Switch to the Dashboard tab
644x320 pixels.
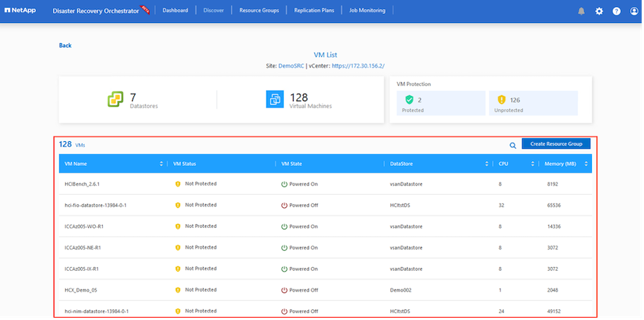[x=175, y=11]
